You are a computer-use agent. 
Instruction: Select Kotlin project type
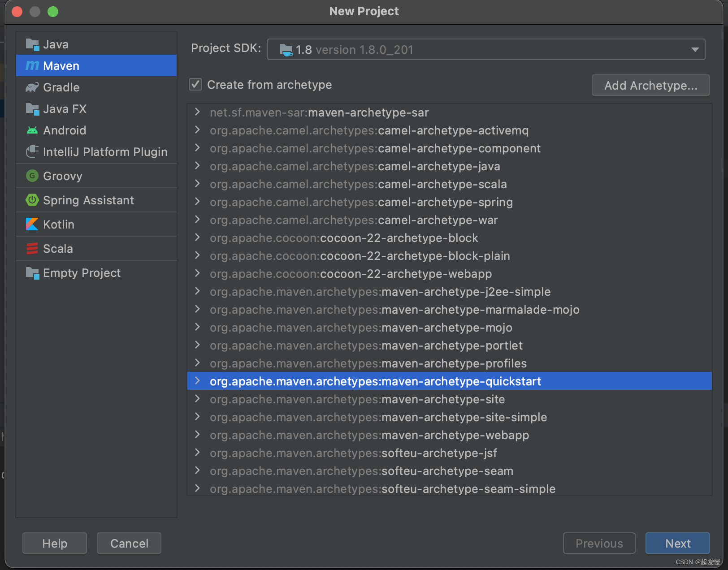click(96, 225)
